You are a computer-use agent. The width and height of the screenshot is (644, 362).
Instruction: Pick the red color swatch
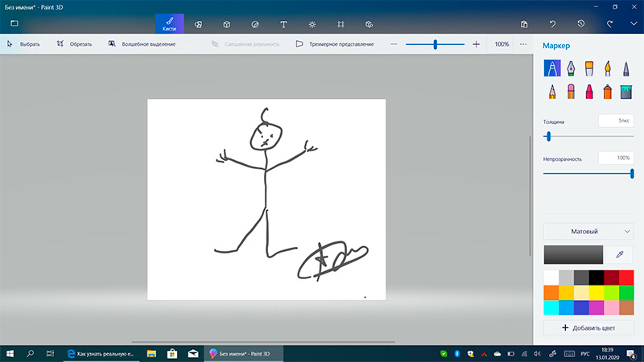[626, 278]
